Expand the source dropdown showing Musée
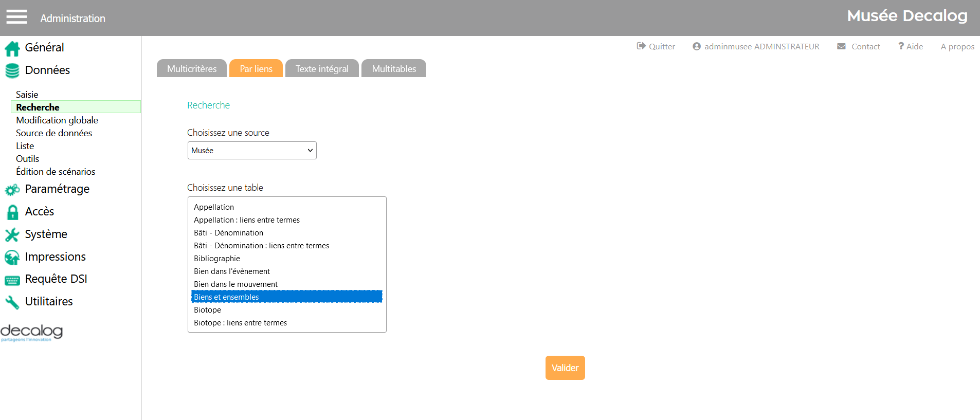980x420 pixels. (x=252, y=151)
